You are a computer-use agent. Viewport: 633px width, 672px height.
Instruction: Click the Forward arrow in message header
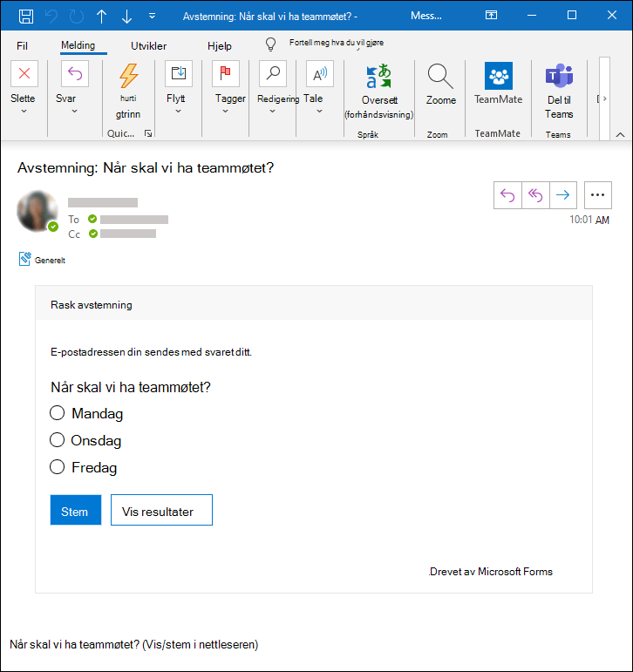coord(563,195)
